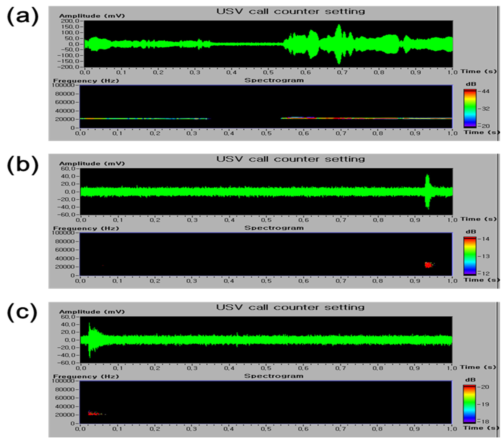Click the dB color ramp in panel (b)
Viewport: 504px width, 443px height.
point(470,256)
